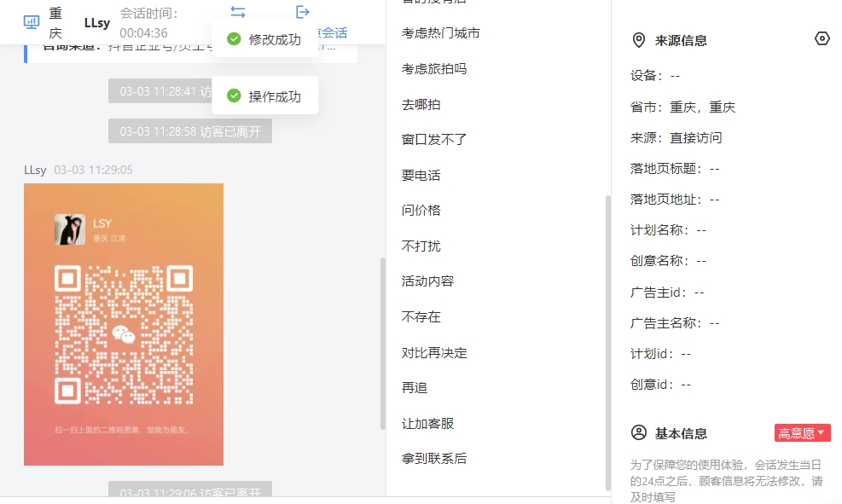Pick the 要电话 quick reply

pyautogui.click(x=421, y=176)
